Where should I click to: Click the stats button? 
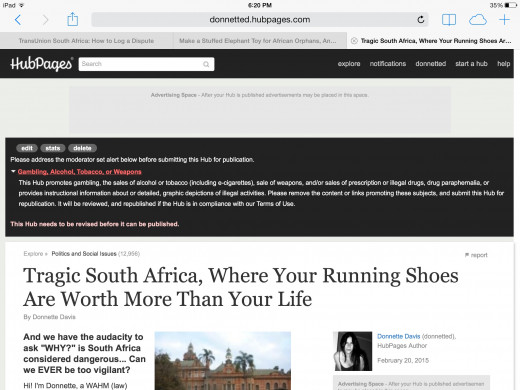point(53,148)
